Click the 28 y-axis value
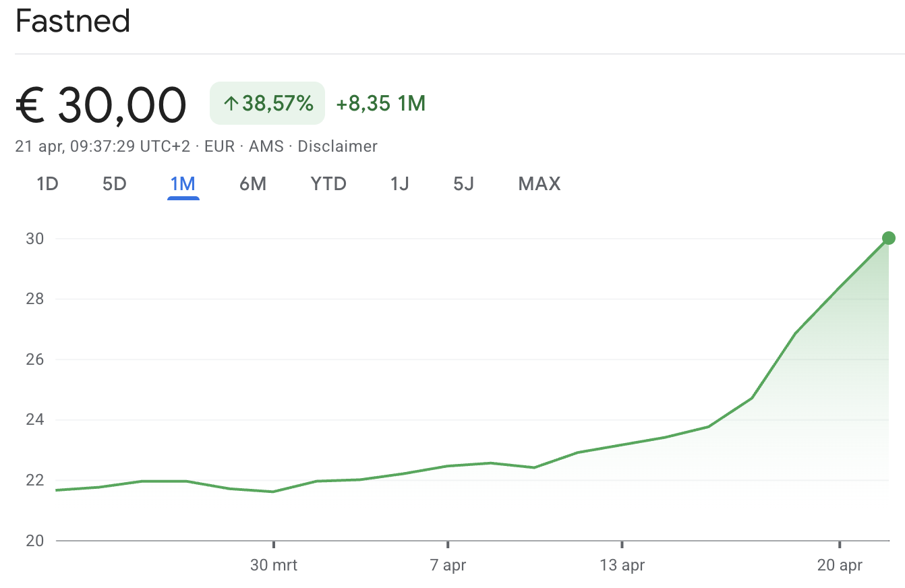Viewport: 905px width, 588px height. (36, 299)
